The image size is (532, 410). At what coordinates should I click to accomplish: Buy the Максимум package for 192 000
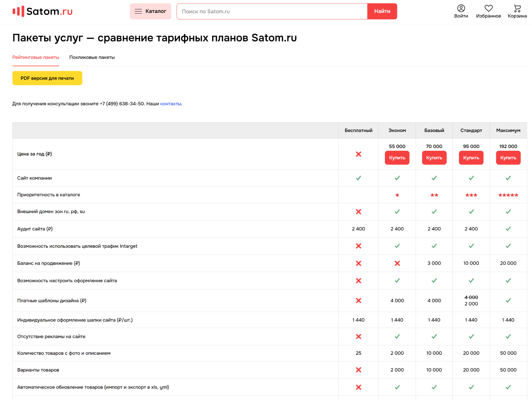click(x=508, y=158)
